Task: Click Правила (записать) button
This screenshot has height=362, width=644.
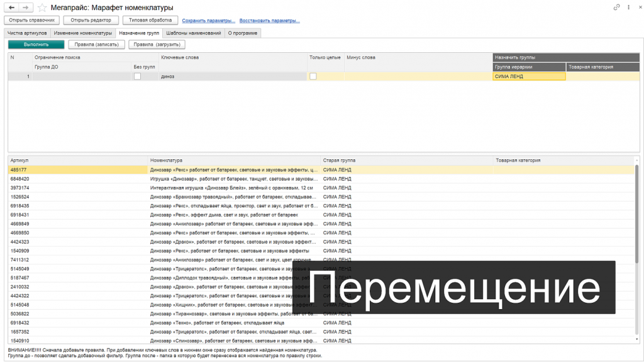Action: [96, 45]
